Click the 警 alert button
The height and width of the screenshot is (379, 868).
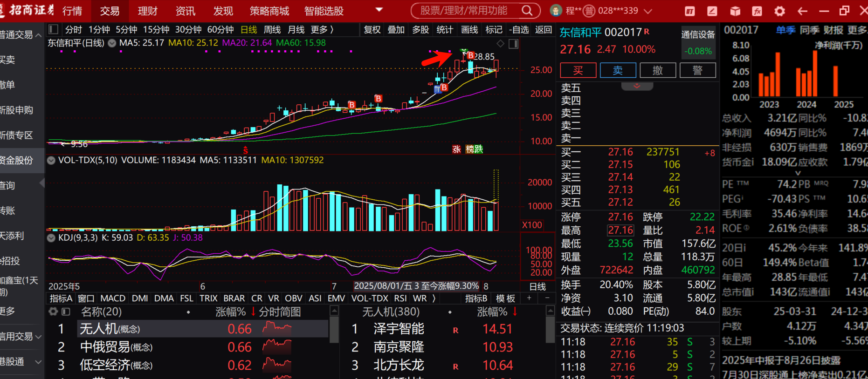pos(697,70)
